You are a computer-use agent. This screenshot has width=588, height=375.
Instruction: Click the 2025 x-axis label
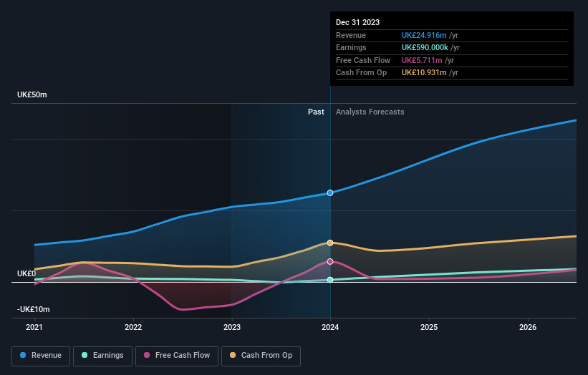coord(429,328)
